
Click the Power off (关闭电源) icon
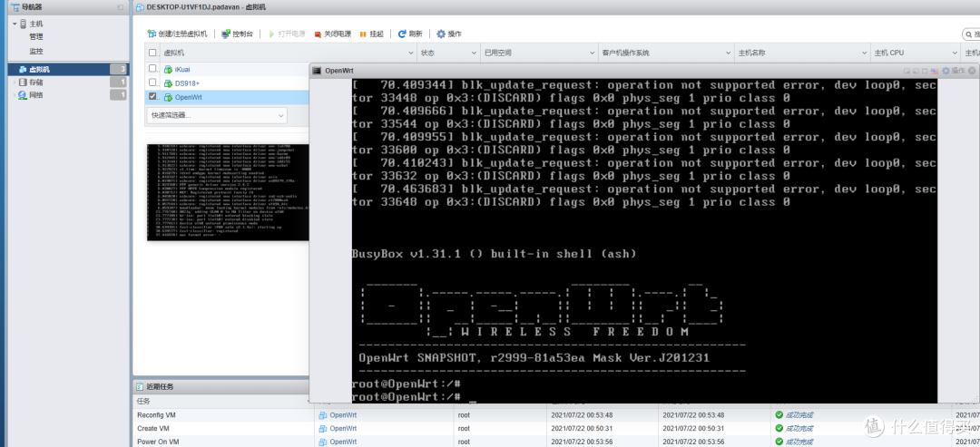(x=318, y=34)
